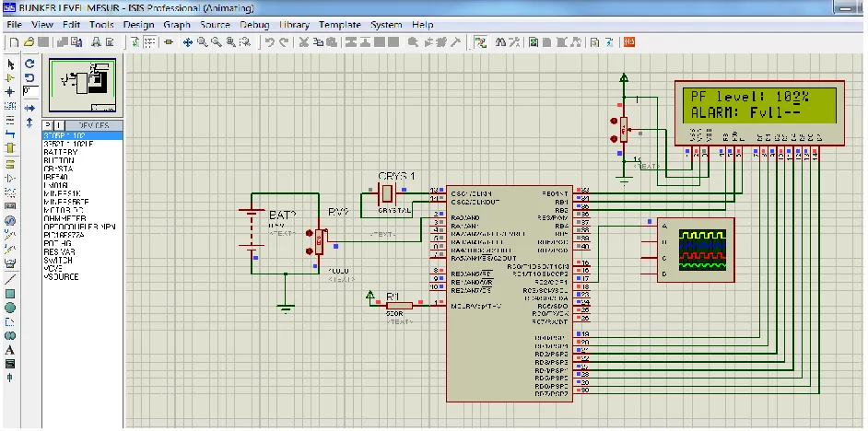Toggle the wire autorouter
The height and width of the screenshot is (431, 868).
[480, 42]
